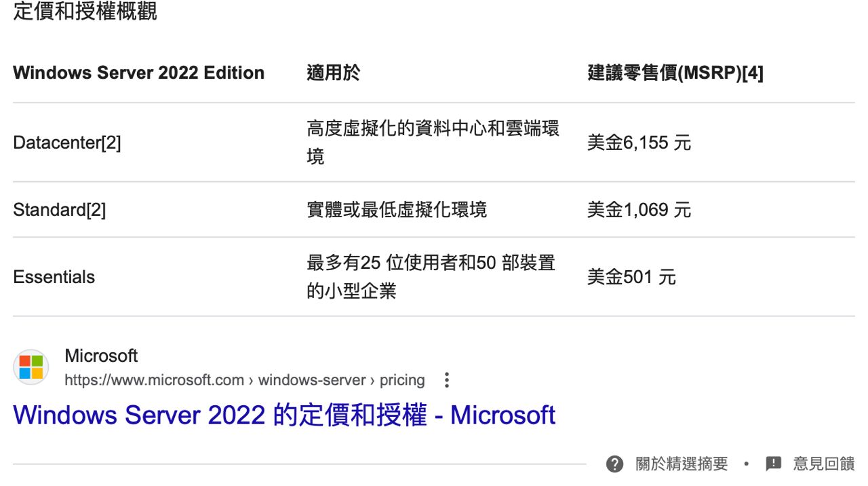The image size is (868, 486).
Task: Open the Windows Server 2022 定價和授權 link
Action: tap(284, 415)
